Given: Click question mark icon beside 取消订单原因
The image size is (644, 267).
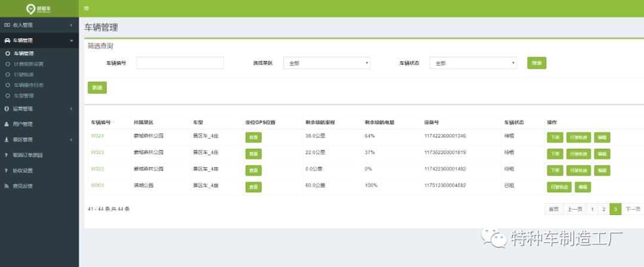Looking at the screenshot, I should pos(6,155).
